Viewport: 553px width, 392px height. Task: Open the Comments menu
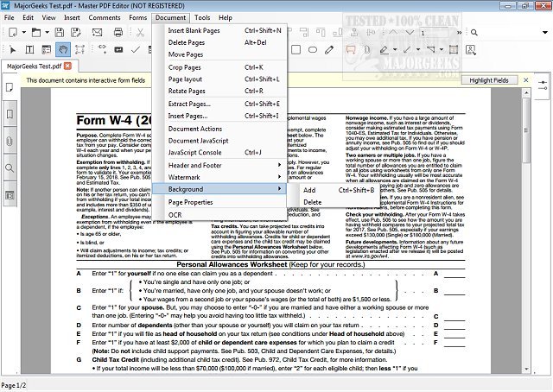[105, 17]
